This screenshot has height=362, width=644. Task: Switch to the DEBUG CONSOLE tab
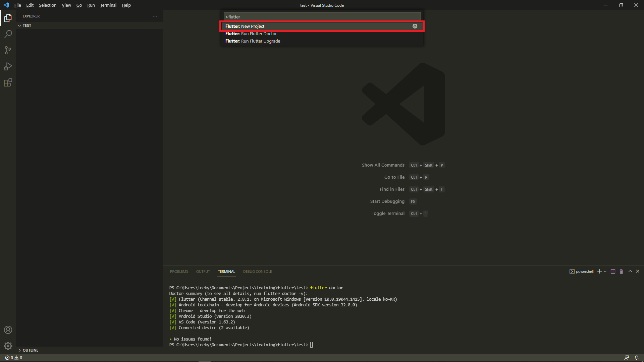[257, 271]
